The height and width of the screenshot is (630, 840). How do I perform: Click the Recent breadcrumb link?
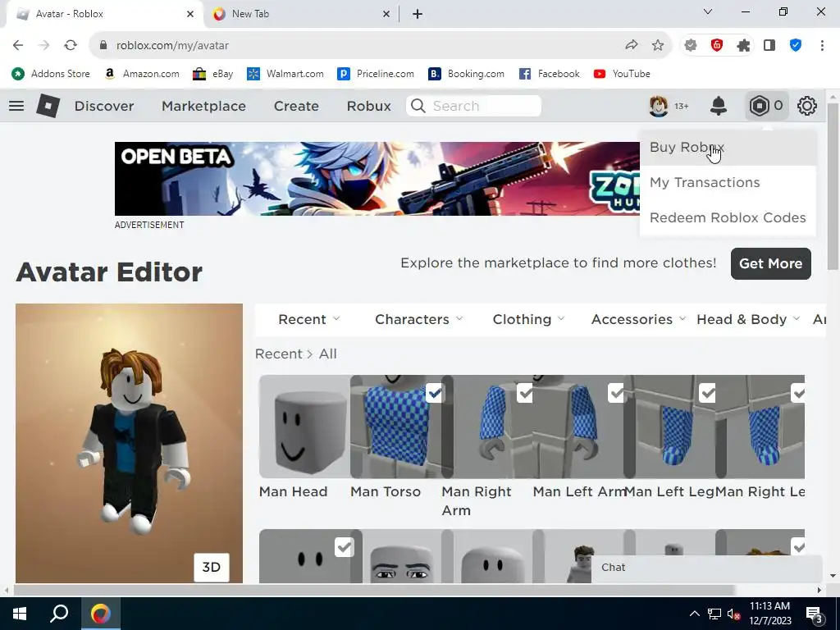pyautogui.click(x=279, y=354)
